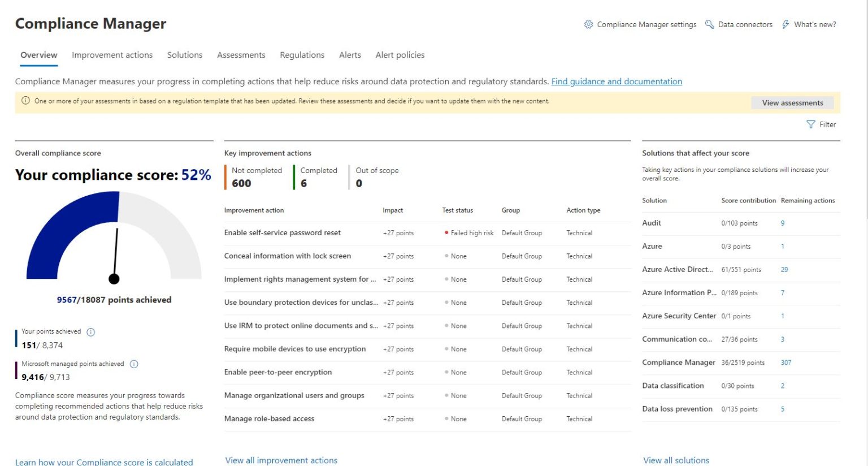Screen dimensions: 868x466
Task: Click the info icon beside Microsoft managed points
Action: 134,364
